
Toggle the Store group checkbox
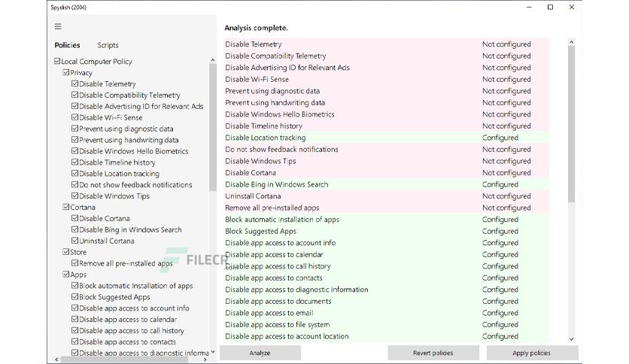65,252
